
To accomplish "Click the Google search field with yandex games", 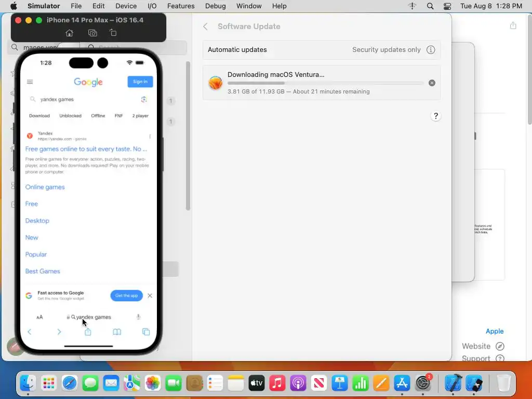I will pos(88,99).
